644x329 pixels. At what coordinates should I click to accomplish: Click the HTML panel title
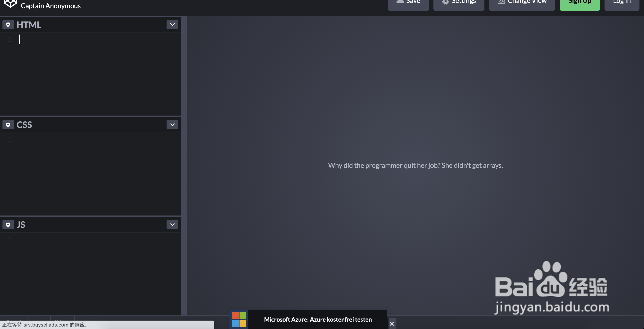[x=29, y=25]
